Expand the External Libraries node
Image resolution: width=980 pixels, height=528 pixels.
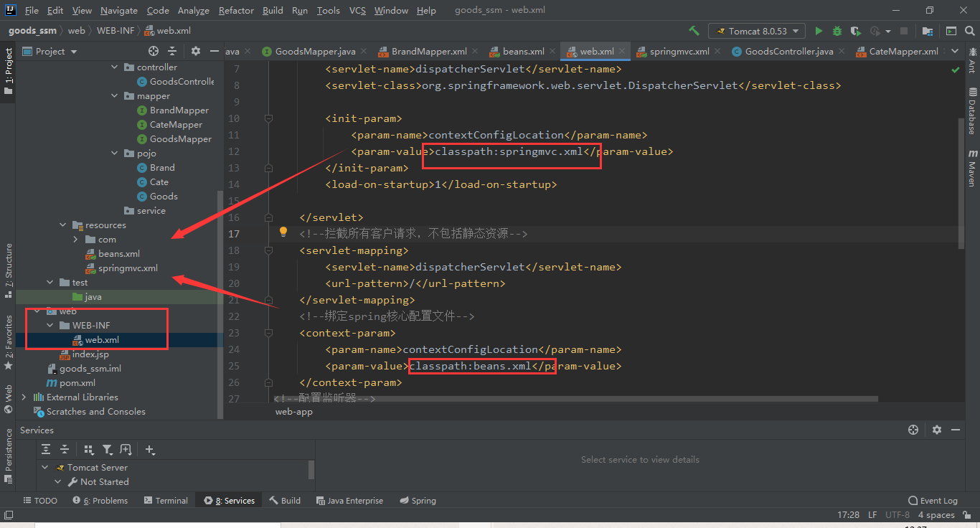pos(24,397)
